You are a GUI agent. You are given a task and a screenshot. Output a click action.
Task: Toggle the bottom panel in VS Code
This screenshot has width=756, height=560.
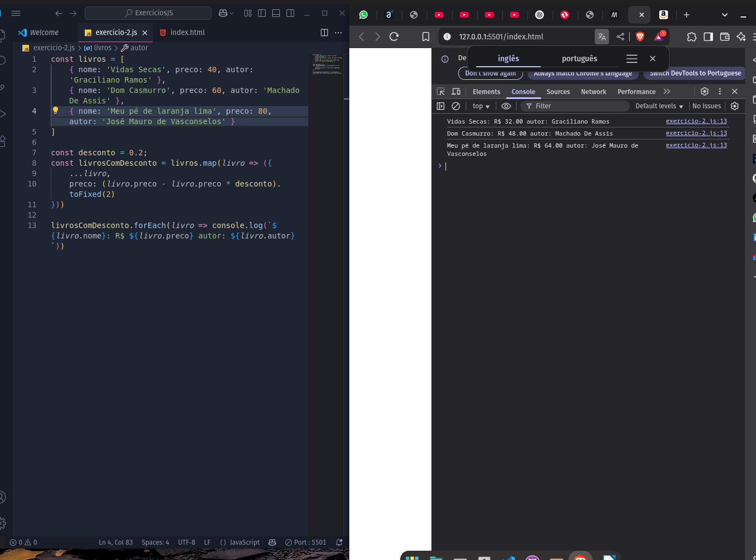point(276,13)
